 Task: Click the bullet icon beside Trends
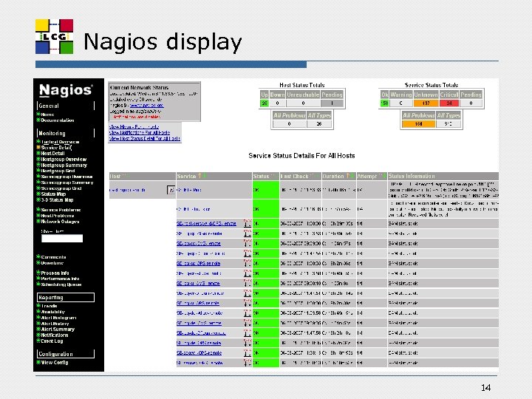(38, 306)
